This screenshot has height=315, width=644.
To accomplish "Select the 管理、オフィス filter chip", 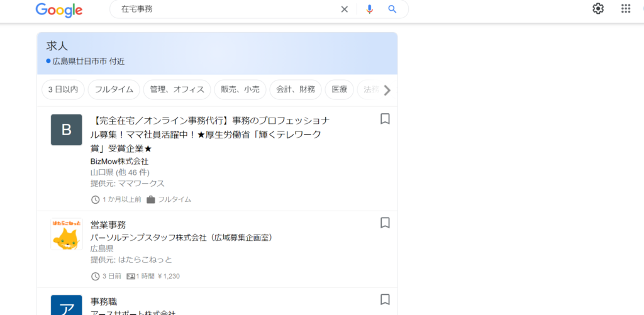I will tap(177, 89).
